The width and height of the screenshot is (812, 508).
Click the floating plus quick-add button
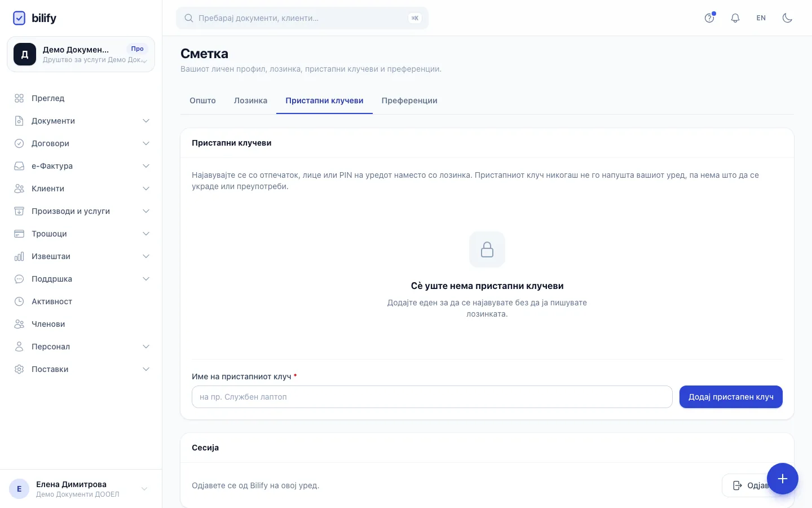pyautogui.click(x=783, y=479)
